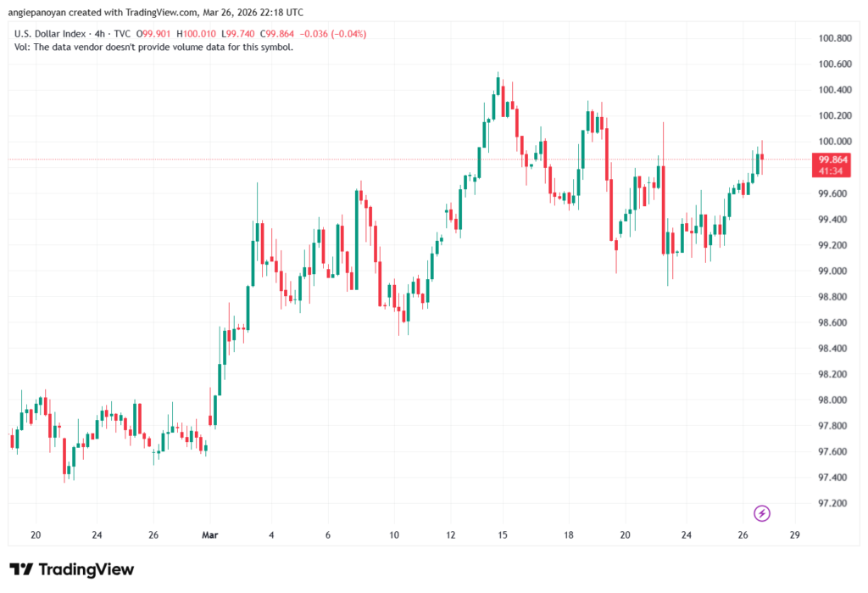Click the highest candle near the 15 label
Image resolution: width=868 pixels, height=593 pixels.
[499, 93]
